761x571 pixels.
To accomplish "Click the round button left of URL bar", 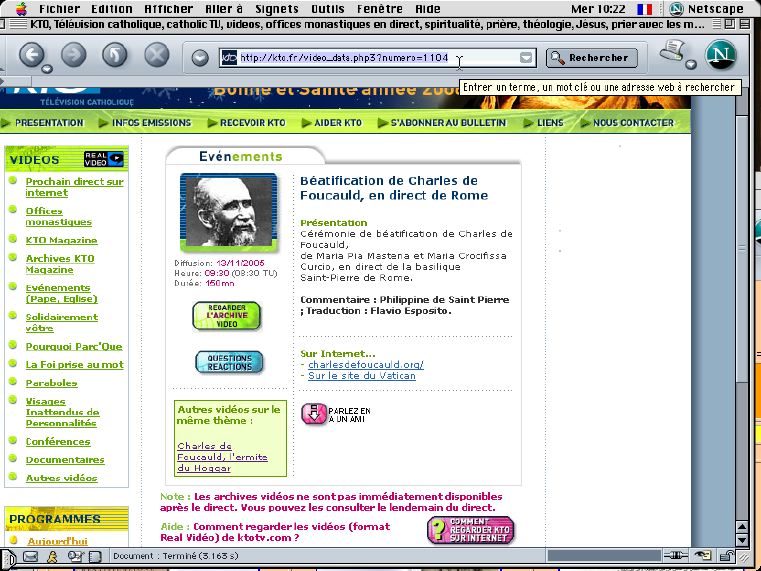I will pyautogui.click(x=199, y=58).
